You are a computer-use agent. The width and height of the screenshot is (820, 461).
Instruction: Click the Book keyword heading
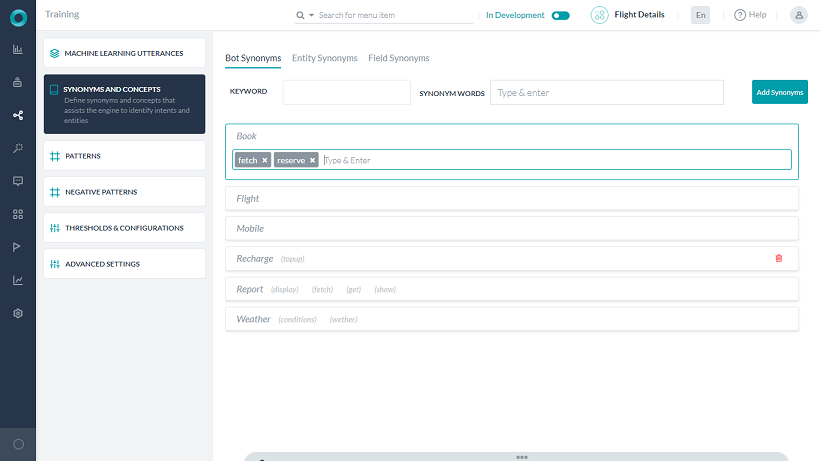click(x=246, y=136)
